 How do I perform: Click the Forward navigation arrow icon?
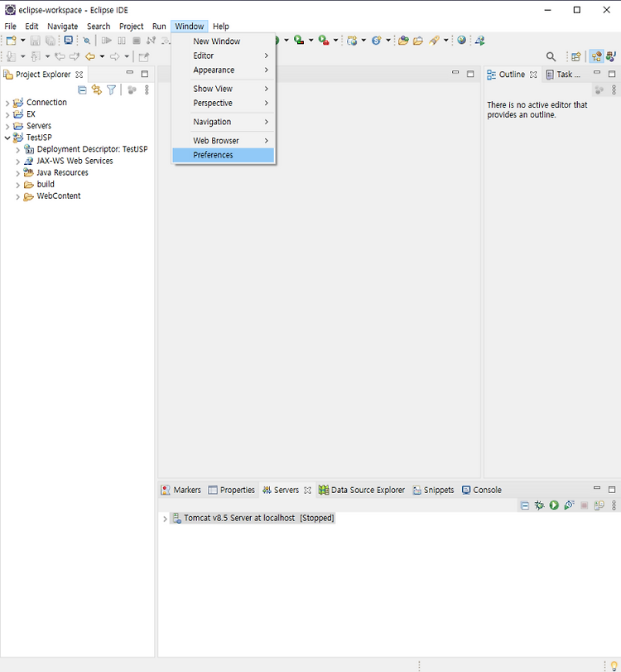(x=115, y=56)
